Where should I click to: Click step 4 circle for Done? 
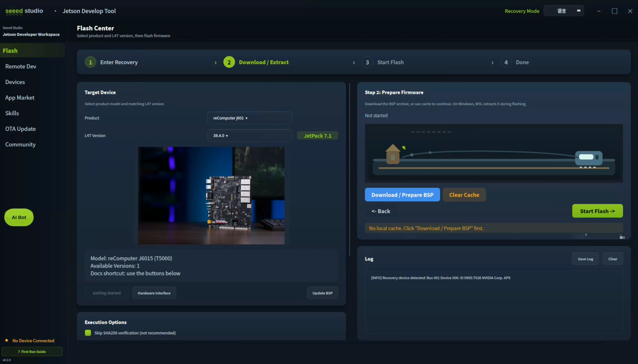506,62
